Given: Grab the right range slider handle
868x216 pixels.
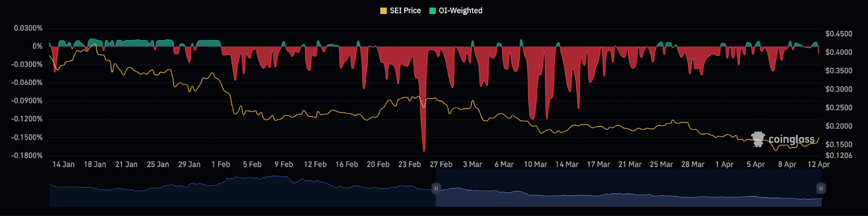Looking at the screenshot, I should point(821,188).
